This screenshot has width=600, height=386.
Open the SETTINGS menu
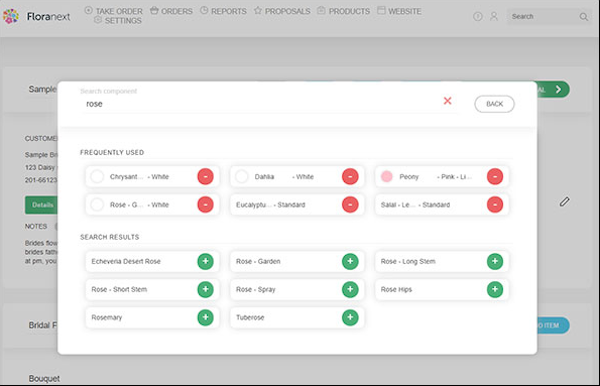(x=117, y=20)
